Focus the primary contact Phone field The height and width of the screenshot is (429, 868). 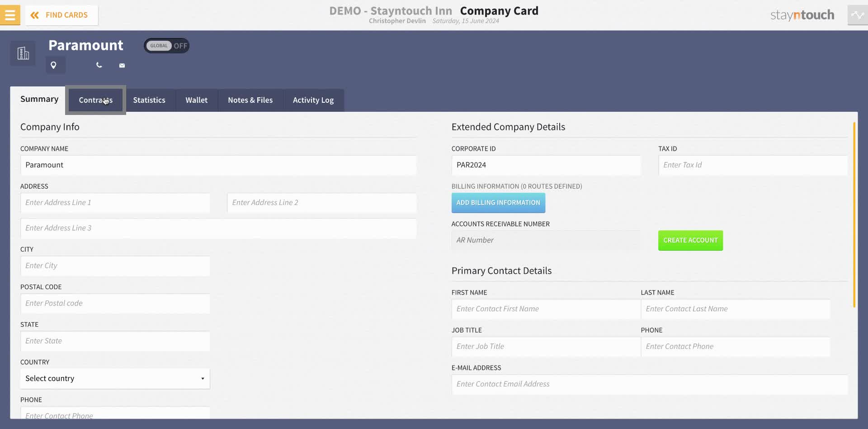736,347
